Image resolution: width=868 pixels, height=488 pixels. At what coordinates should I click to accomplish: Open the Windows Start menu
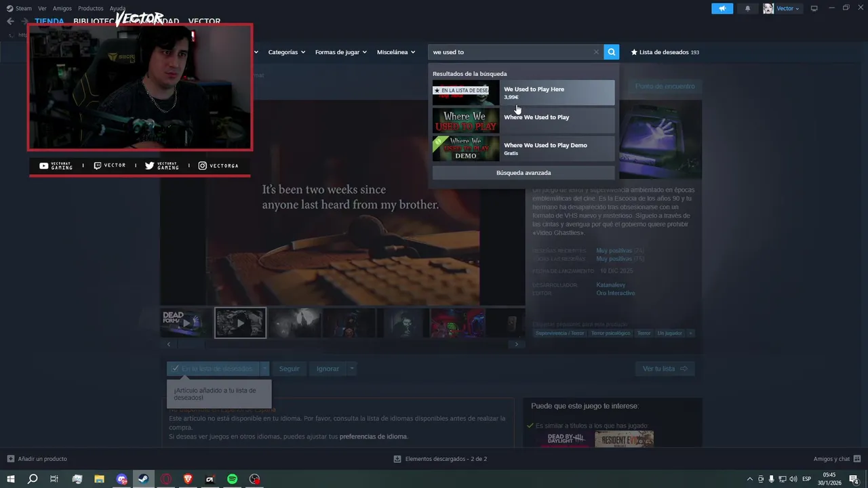(x=10, y=479)
